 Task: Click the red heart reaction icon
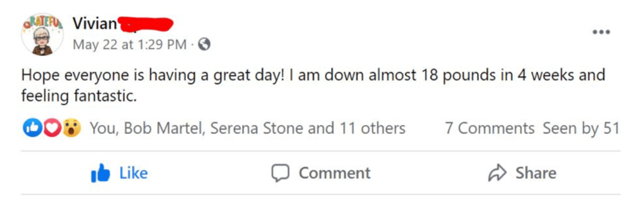tap(52, 128)
